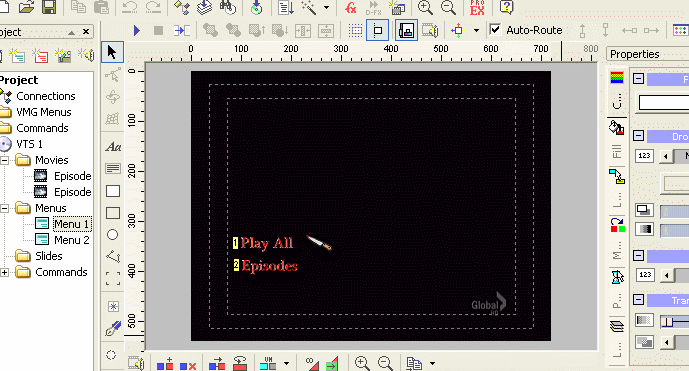This screenshot has height=371, width=689.
Task: Click the eyedropper color picker tool
Action: tap(113, 329)
